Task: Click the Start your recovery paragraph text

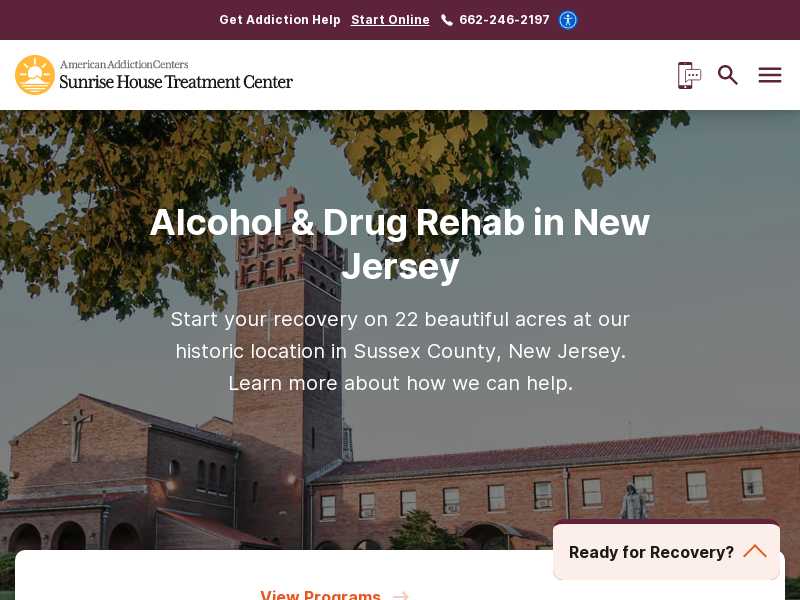Action: tap(400, 351)
